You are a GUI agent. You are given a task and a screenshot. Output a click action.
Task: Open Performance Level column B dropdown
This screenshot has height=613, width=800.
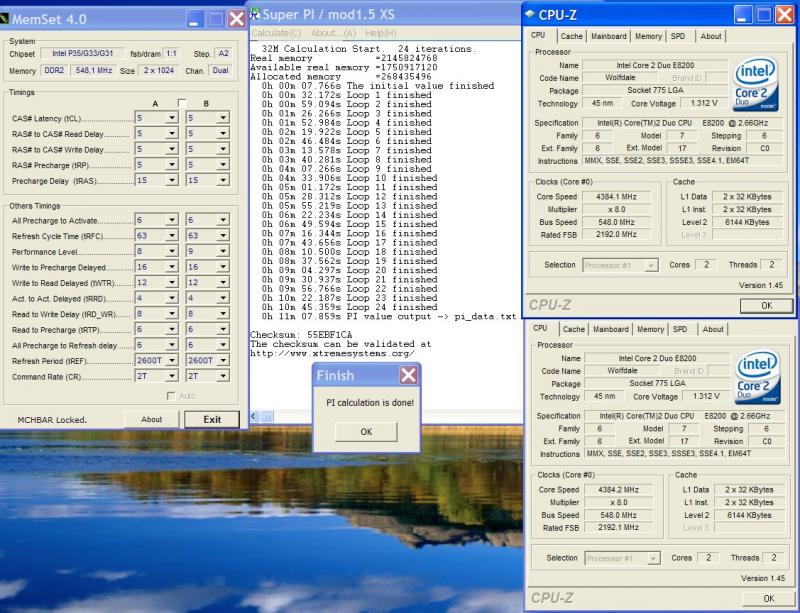pyautogui.click(x=223, y=251)
